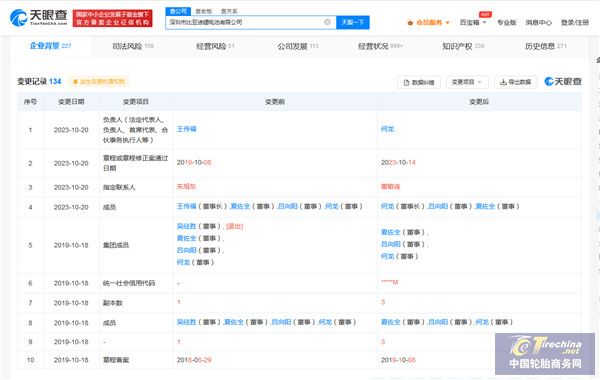Open 吴经胜 link in row 5
The image size is (600, 380).
click(186, 226)
